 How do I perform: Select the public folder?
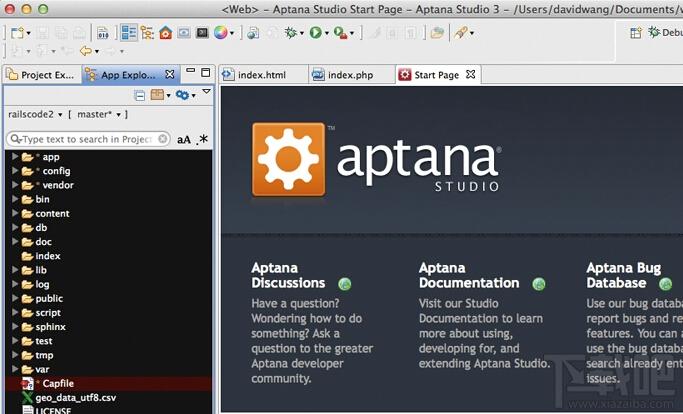pos(42,299)
